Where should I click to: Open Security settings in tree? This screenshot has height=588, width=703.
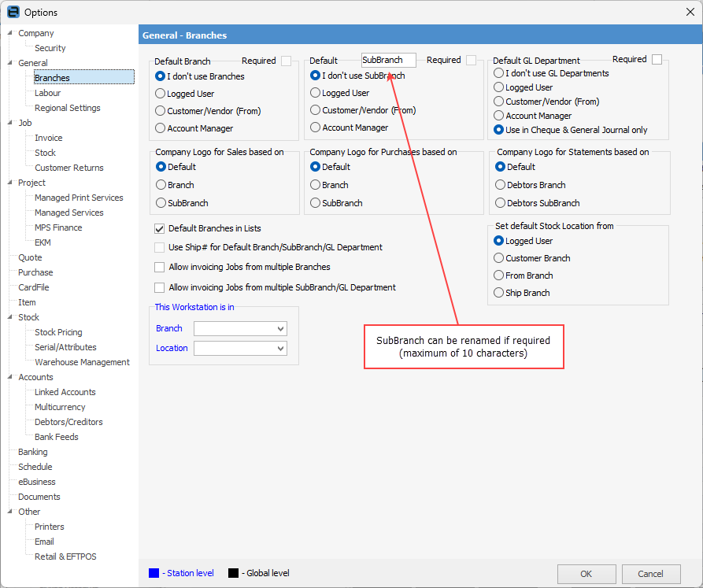click(50, 48)
